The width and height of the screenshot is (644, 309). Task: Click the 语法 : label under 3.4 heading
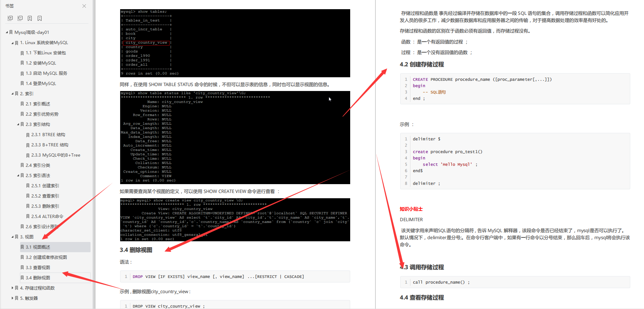[x=126, y=262]
